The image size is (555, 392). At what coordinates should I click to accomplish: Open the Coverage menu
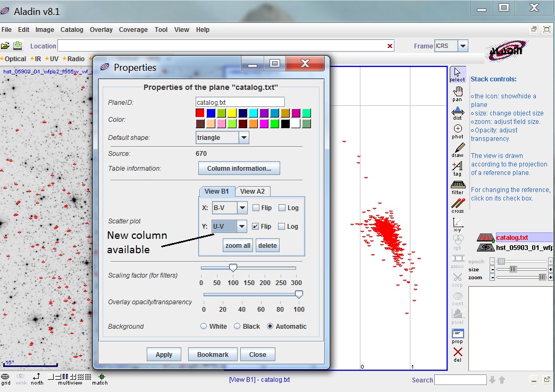133,30
